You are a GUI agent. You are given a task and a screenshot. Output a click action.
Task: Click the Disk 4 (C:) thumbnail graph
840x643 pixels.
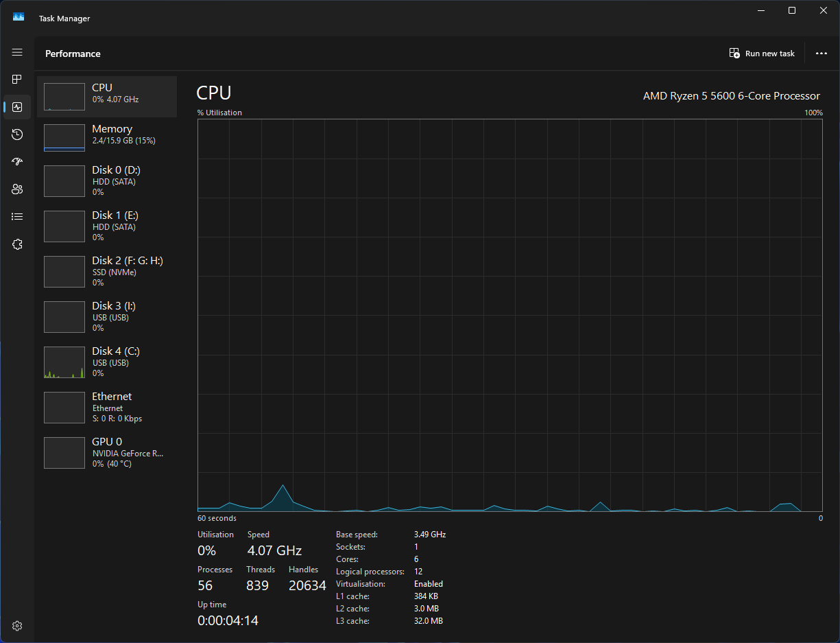(x=64, y=362)
